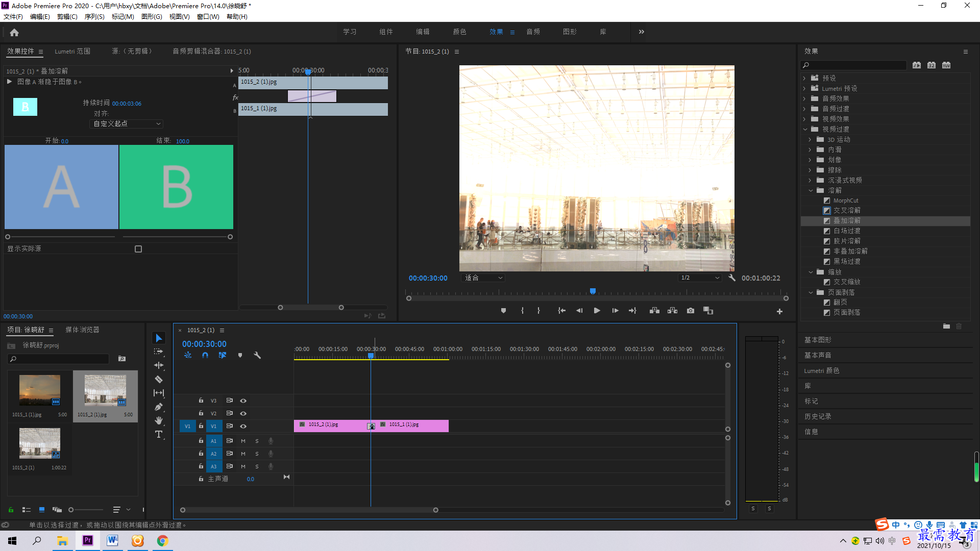Toggle V1 track visibility eye
Viewport: 980px width, 551px height.
[243, 426]
